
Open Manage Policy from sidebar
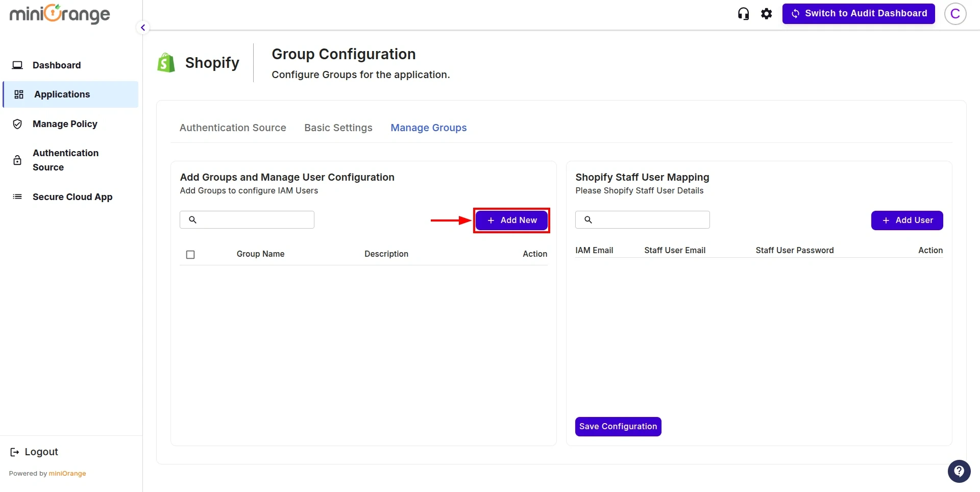coord(65,124)
